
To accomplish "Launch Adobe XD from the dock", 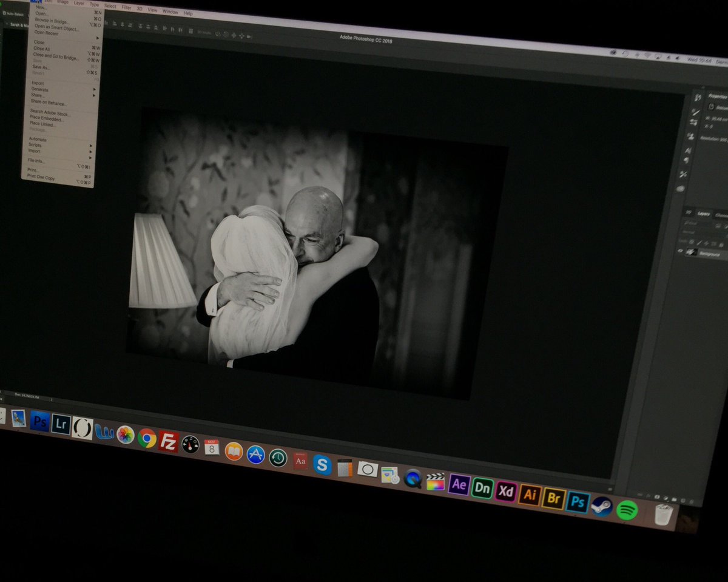I will tap(506, 492).
